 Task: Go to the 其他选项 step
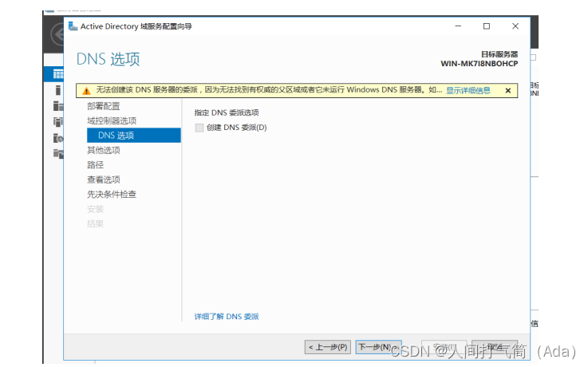pos(104,150)
